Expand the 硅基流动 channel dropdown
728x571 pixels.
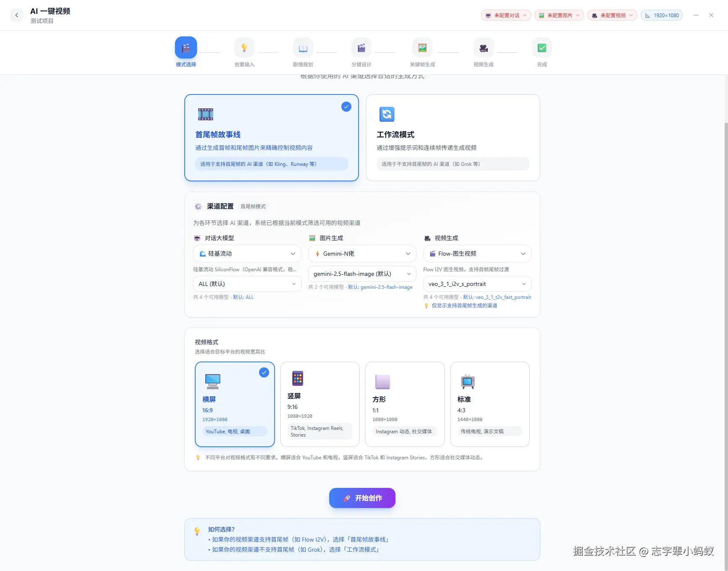247,254
